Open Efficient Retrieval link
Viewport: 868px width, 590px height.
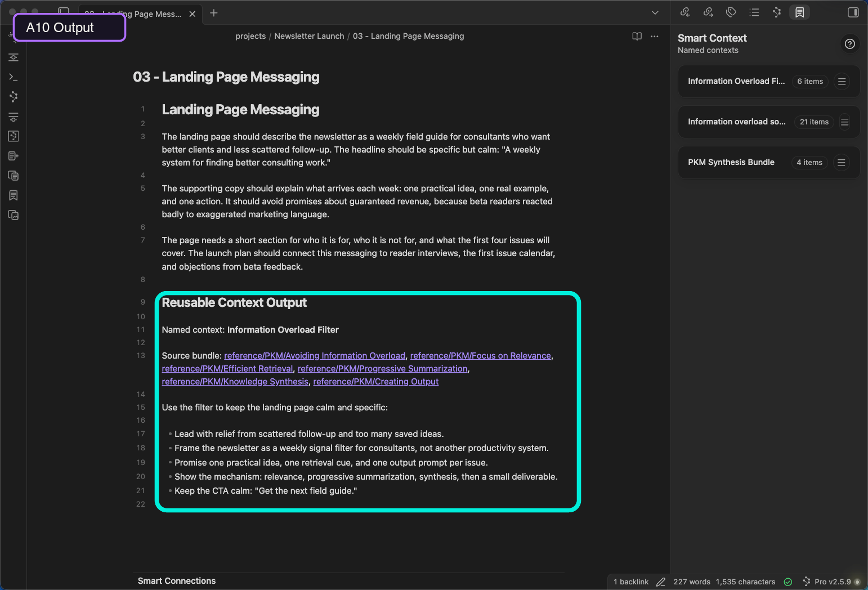point(227,369)
